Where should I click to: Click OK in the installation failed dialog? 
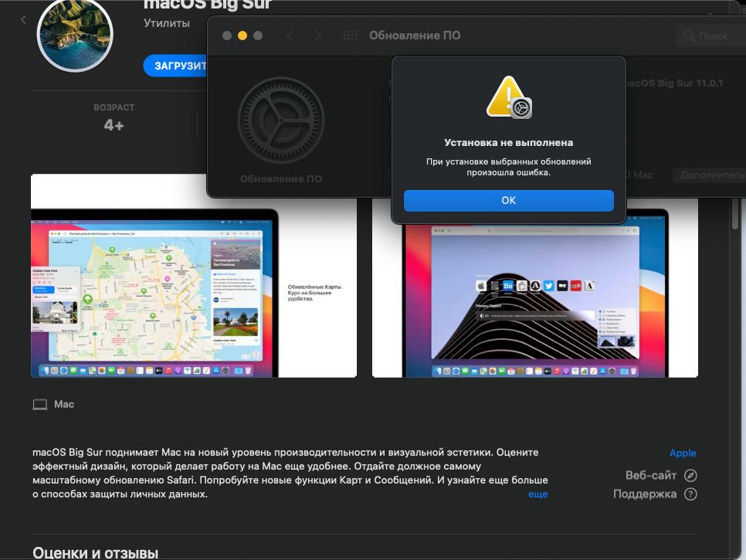point(509,200)
